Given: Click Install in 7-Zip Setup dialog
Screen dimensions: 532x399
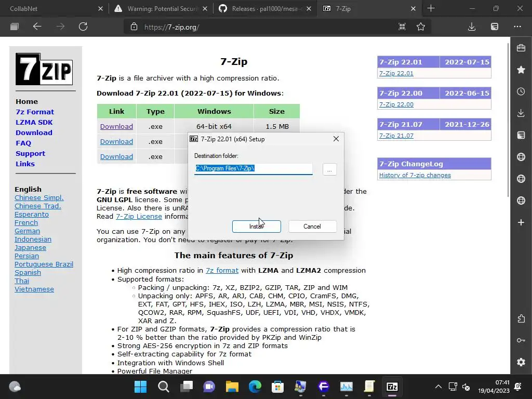Looking at the screenshot, I should click(257, 227).
